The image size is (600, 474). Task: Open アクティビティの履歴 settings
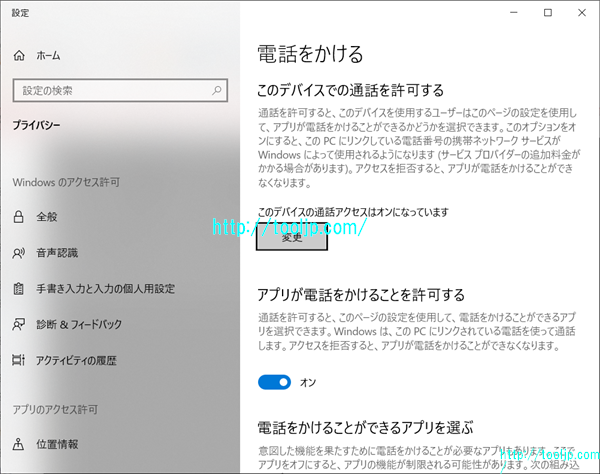point(76,360)
